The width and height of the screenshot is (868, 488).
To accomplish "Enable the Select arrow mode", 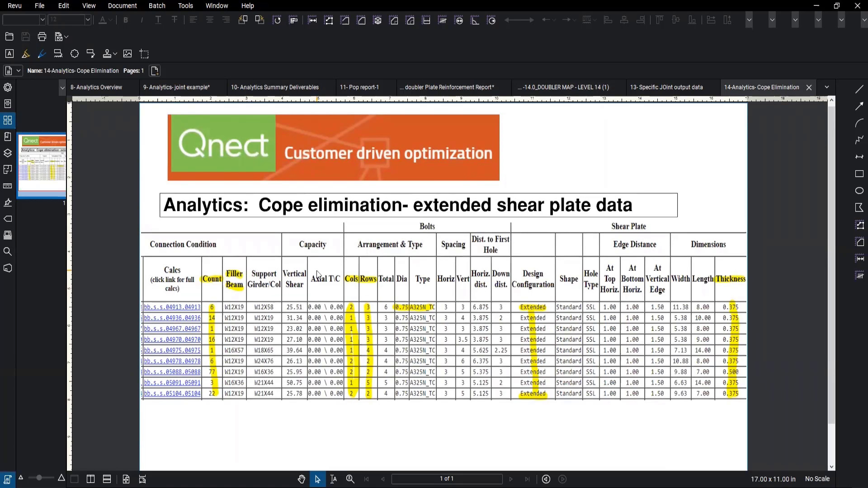I will [x=317, y=479].
